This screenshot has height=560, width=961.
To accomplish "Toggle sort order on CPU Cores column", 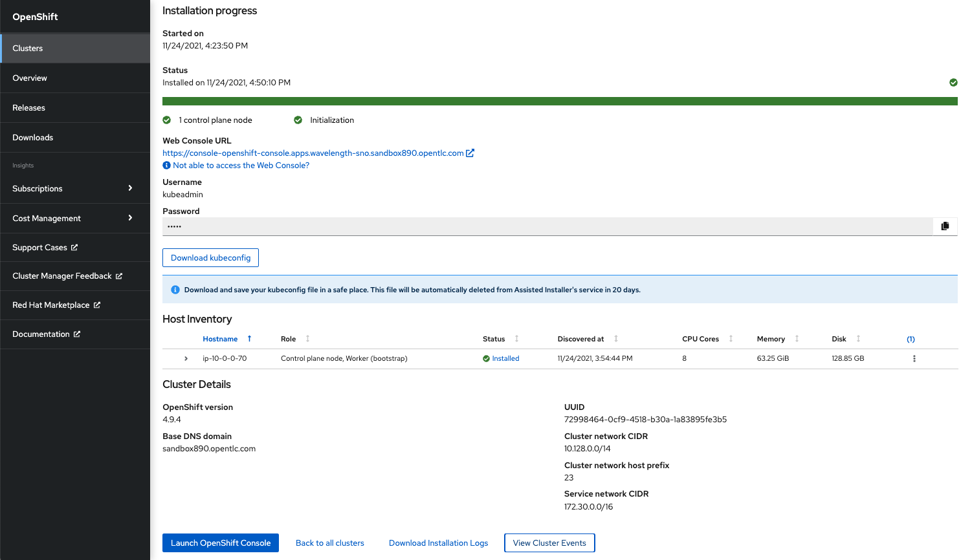I will tap(730, 338).
